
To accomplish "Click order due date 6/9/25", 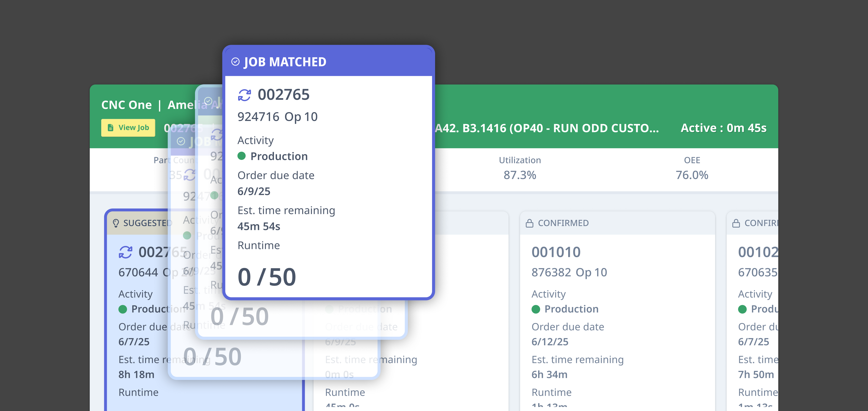I will point(254,191).
